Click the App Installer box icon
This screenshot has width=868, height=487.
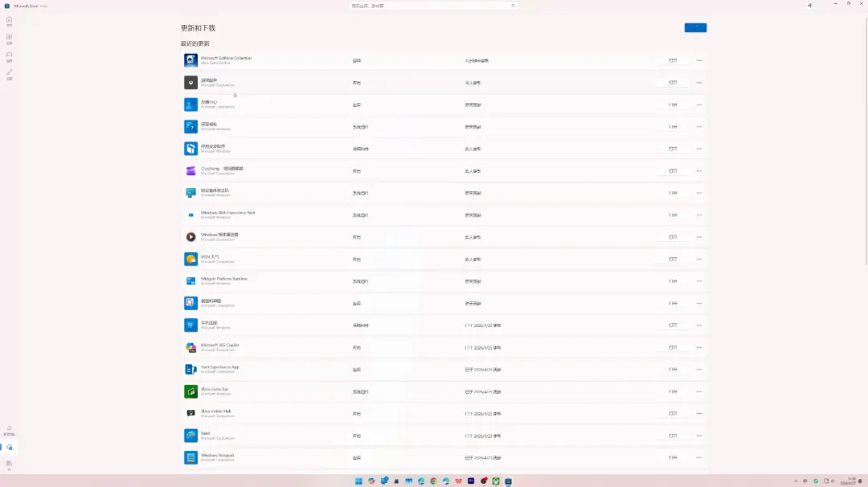point(190,149)
